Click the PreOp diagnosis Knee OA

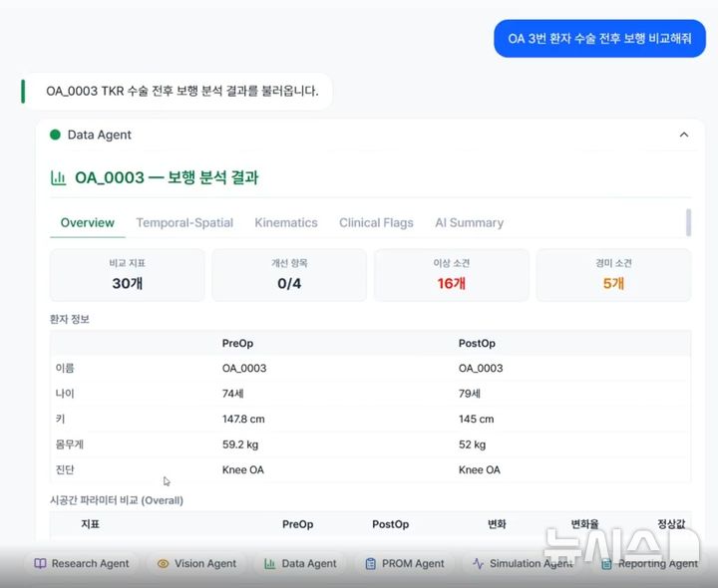coord(242,470)
